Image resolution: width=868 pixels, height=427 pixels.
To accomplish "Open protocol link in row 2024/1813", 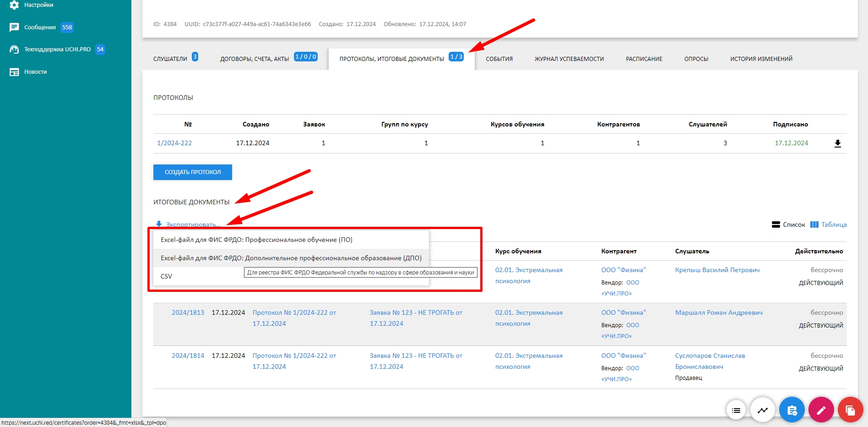I will click(x=294, y=318).
